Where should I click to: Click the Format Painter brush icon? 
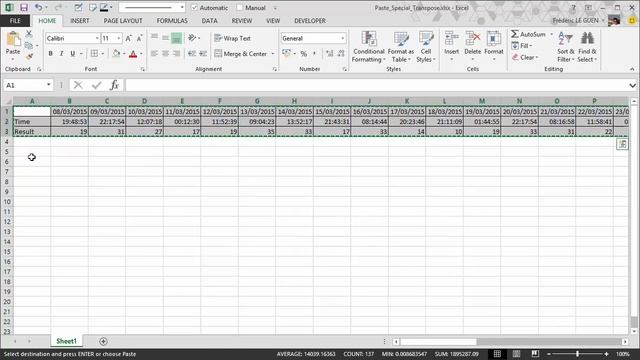[29, 56]
